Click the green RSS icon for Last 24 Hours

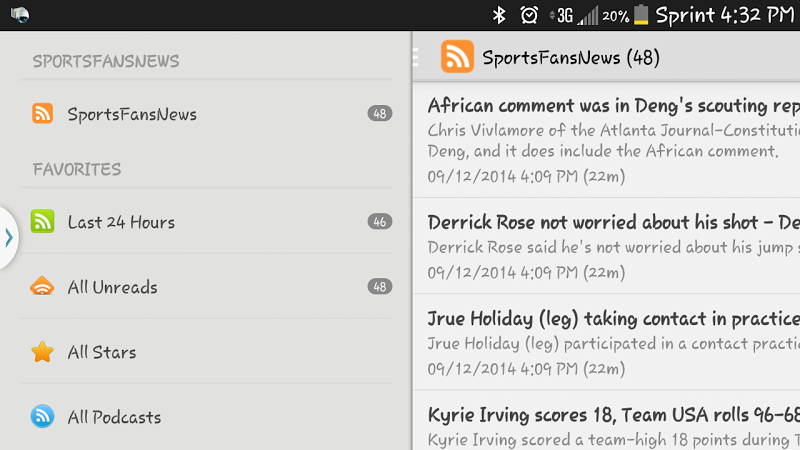[x=42, y=221]
